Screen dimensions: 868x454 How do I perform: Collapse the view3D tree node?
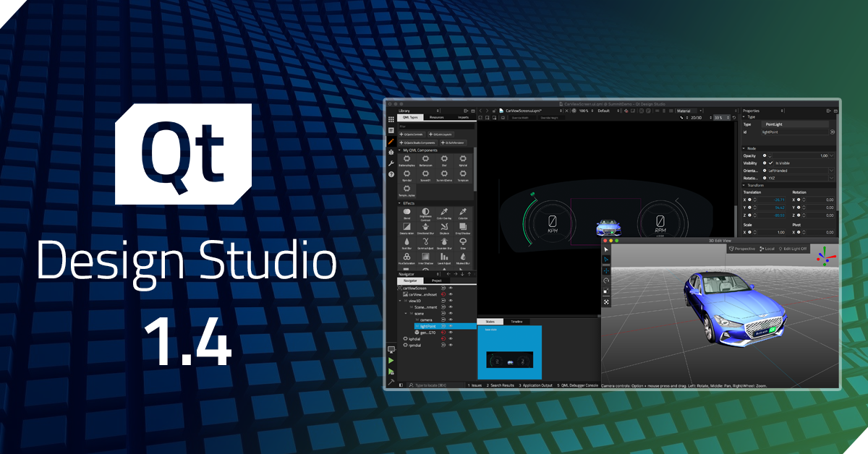click(x=405, y=301)
